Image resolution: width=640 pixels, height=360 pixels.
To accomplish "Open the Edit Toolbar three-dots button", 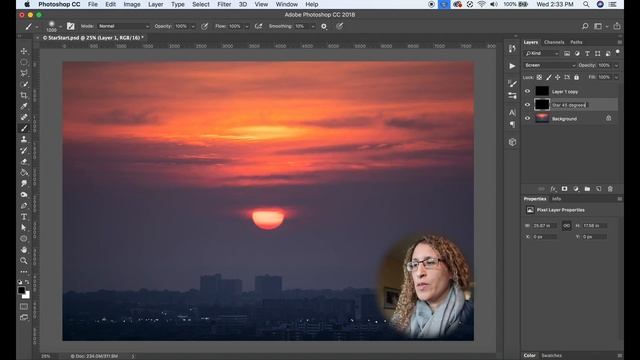I will pyautogui.click(x=24, y=271).
